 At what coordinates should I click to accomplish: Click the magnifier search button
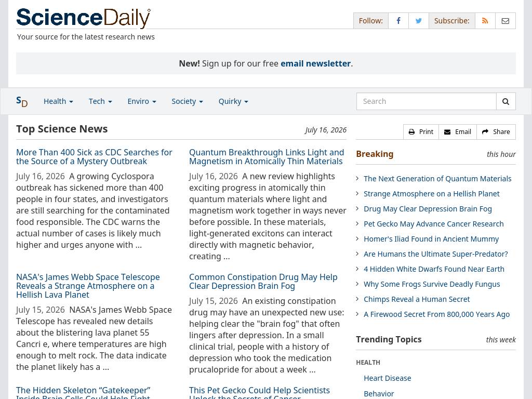506,101
